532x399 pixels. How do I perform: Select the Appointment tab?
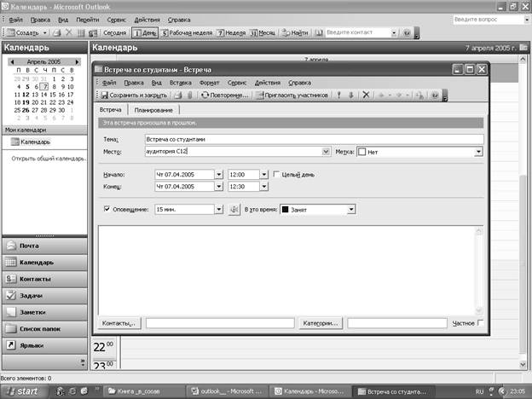click(x=110, y=110)
